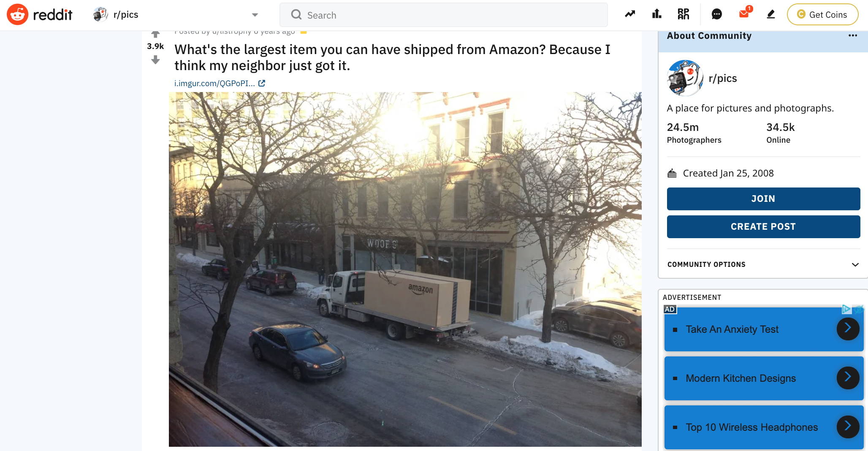Click the r/pics community avatar in sidebar
Viewport: 868px width, 451px height.
684,78
